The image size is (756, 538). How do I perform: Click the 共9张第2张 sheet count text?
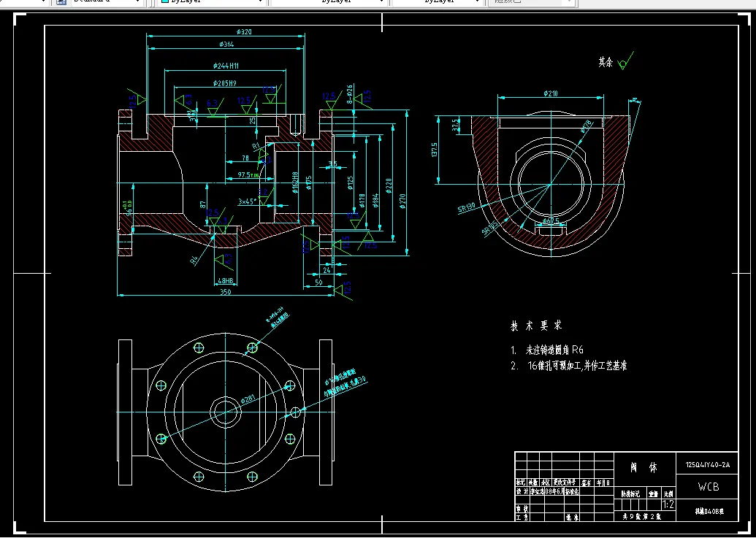pyautogui.click(x=642, y=516)
